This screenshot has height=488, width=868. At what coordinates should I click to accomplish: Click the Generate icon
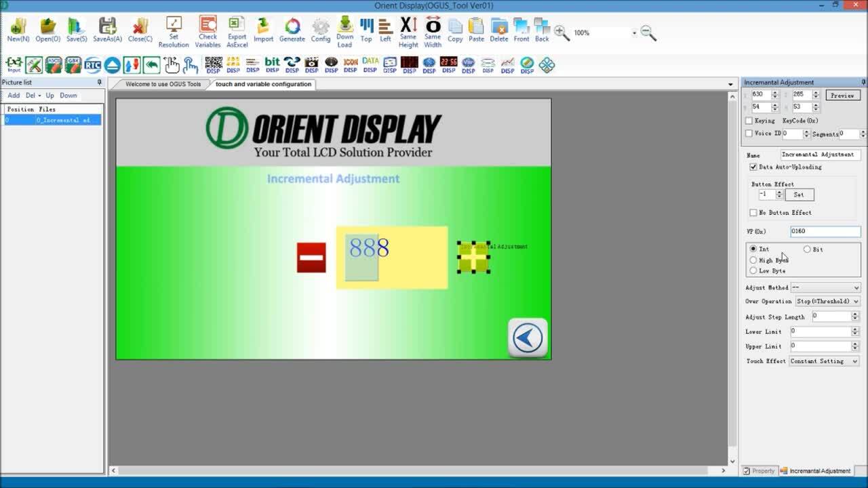292,30
